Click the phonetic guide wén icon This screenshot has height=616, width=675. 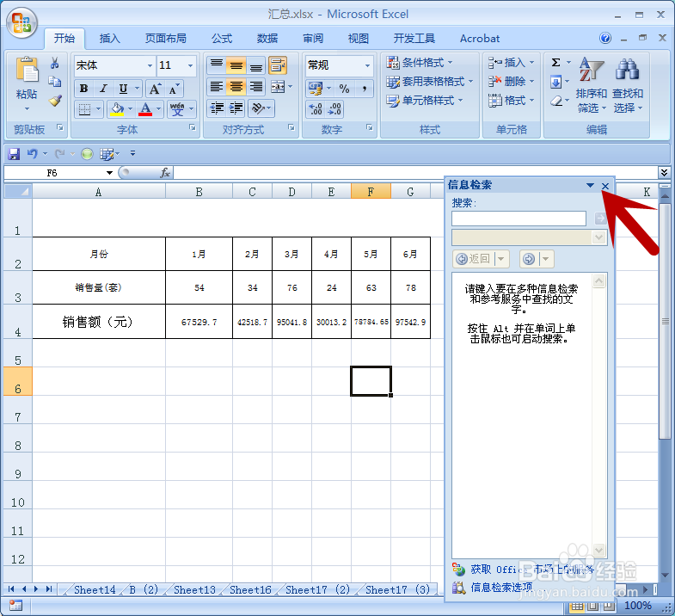[x=177, y=109]
